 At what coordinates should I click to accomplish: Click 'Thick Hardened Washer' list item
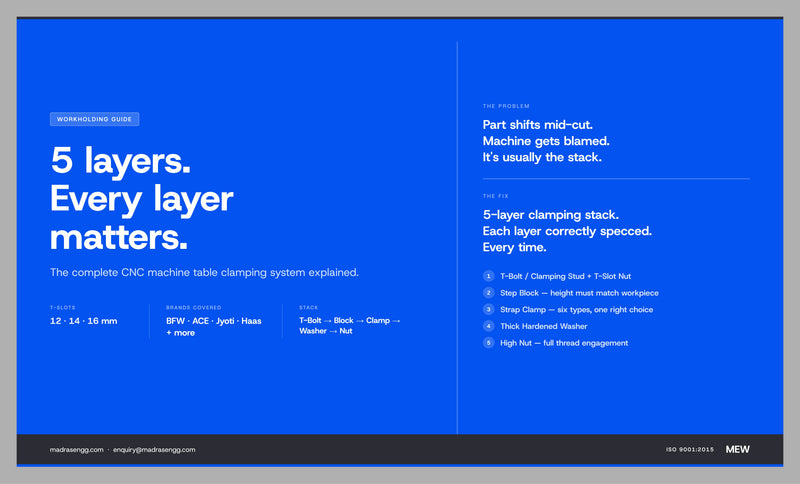[543, 326]
